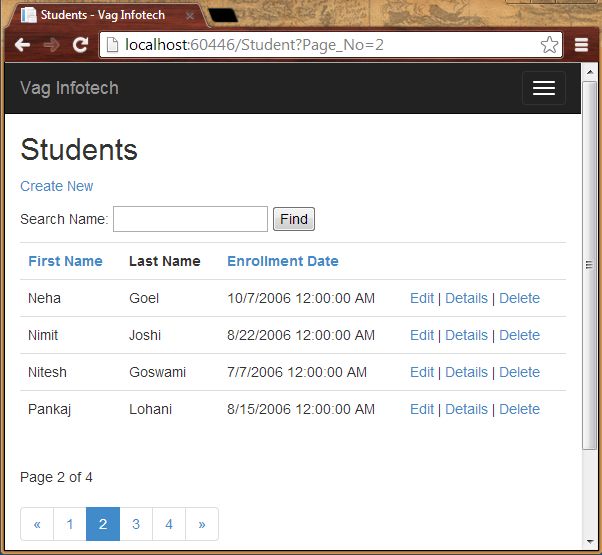Edit the Pankaj Lohani record
The height and width of the screenshot is (555, 602).
tap(422, 409)
